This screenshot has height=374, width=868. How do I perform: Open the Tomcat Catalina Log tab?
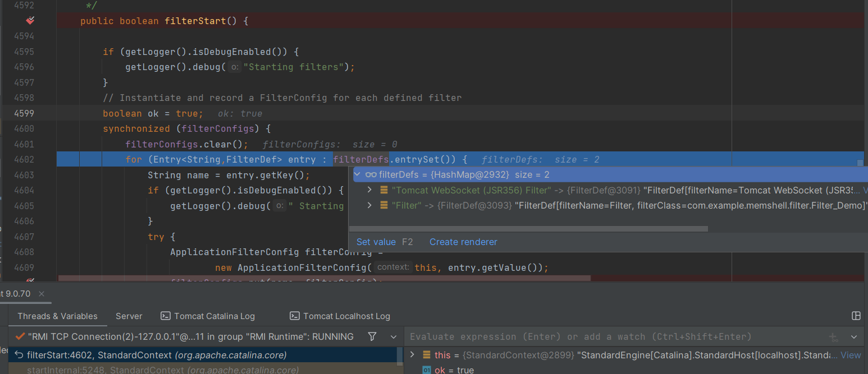click(x=208, y=316)
